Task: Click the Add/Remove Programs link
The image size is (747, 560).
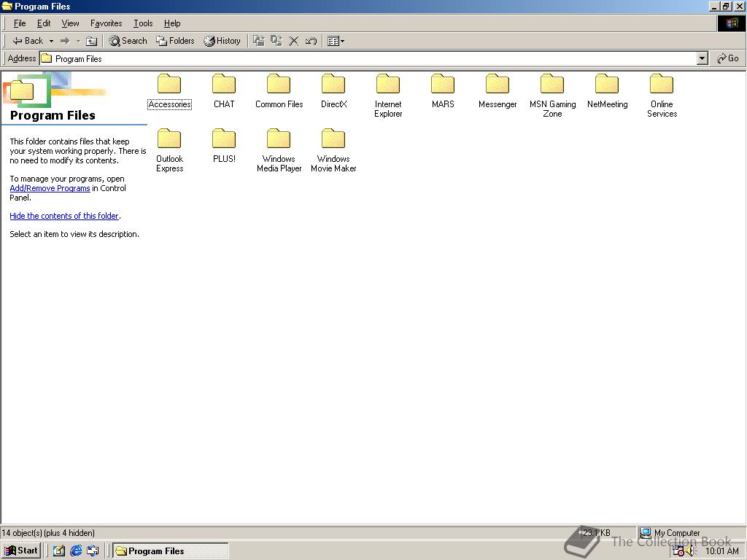Action: pyautogui.click(x=50, y=188)
